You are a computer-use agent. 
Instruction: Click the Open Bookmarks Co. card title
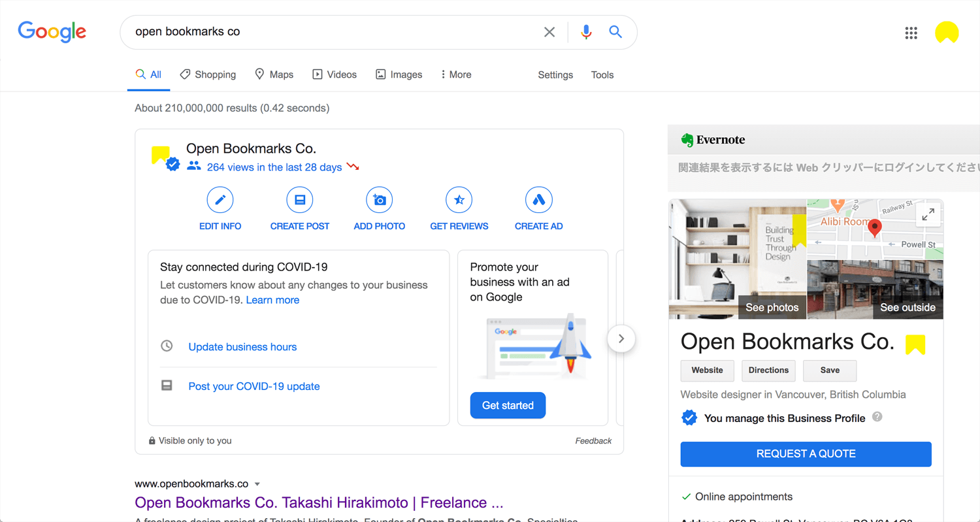[251, 148]
